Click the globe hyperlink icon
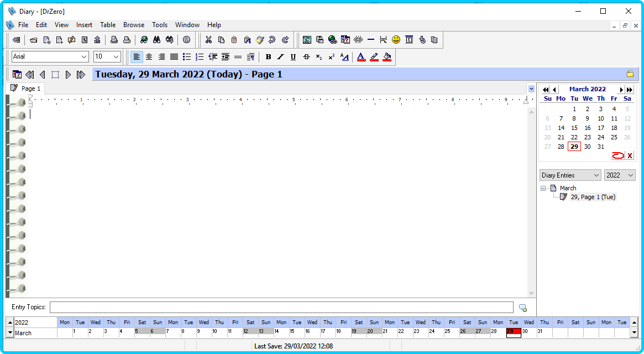Image resolution: width=644 pixels, height=354 pixels. (x=333, y=40)
